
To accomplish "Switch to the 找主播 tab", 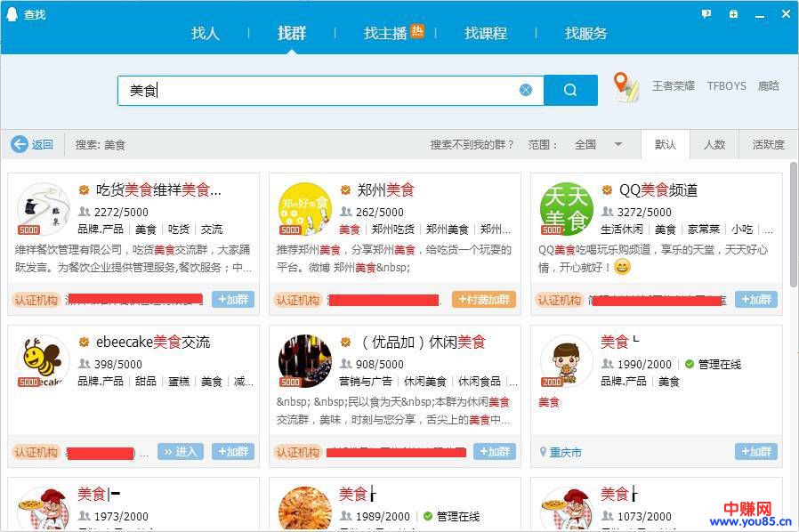I will pos(385,33).
